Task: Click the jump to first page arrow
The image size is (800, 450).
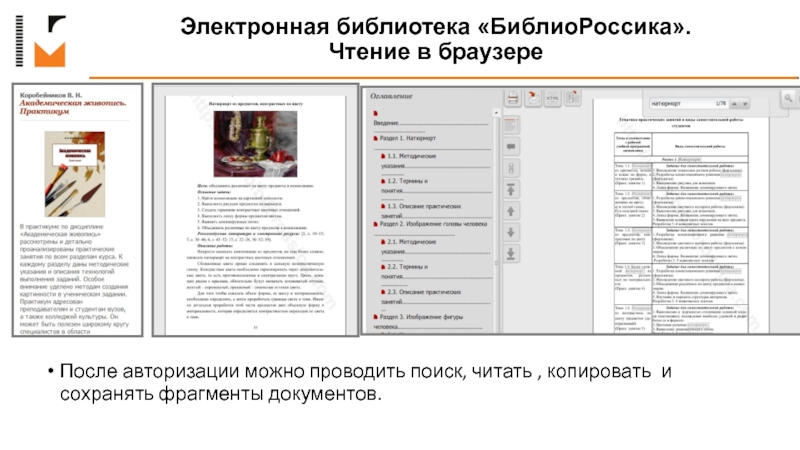Action: tap(511, 189)
